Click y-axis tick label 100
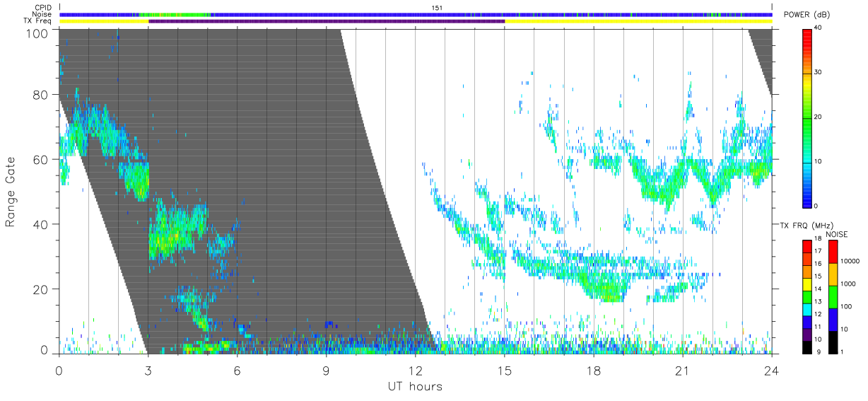 [x=38, y=33]
